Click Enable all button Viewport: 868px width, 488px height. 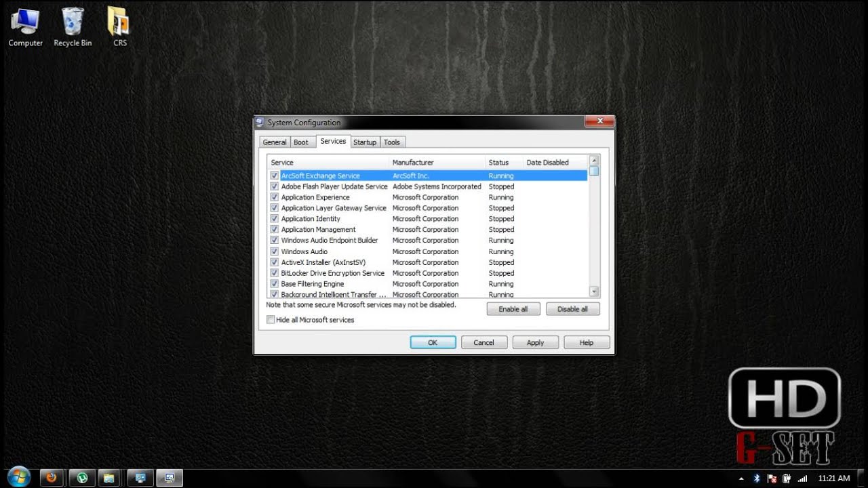(513, 309)
